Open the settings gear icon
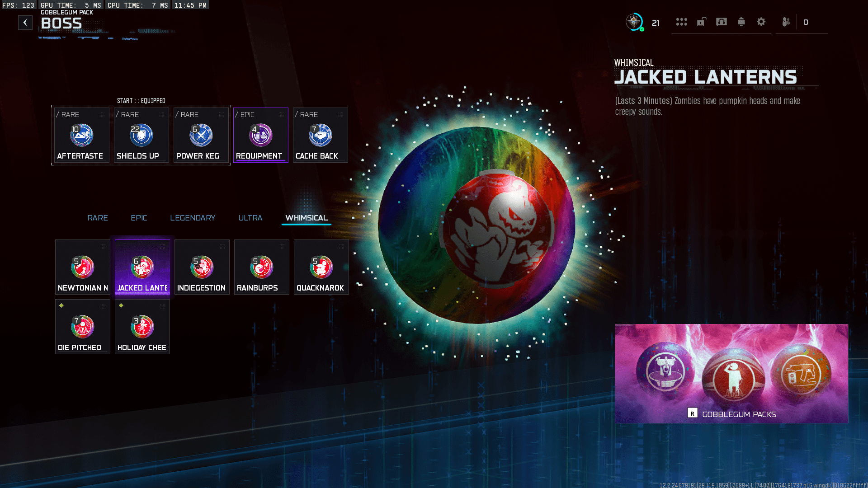The height and width of the screenshot is (488, 868). [x=761, y=22]
